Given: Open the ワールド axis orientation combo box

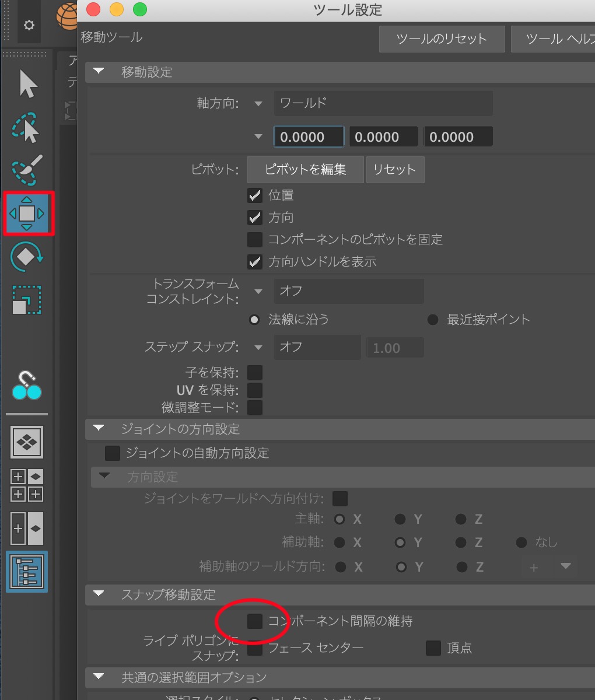Looking at the screenshot, I should (x=383, y=103).
